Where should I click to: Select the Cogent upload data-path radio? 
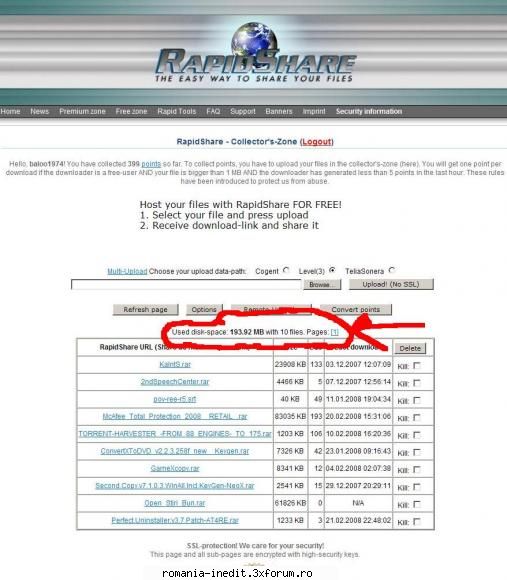point(286,270)
